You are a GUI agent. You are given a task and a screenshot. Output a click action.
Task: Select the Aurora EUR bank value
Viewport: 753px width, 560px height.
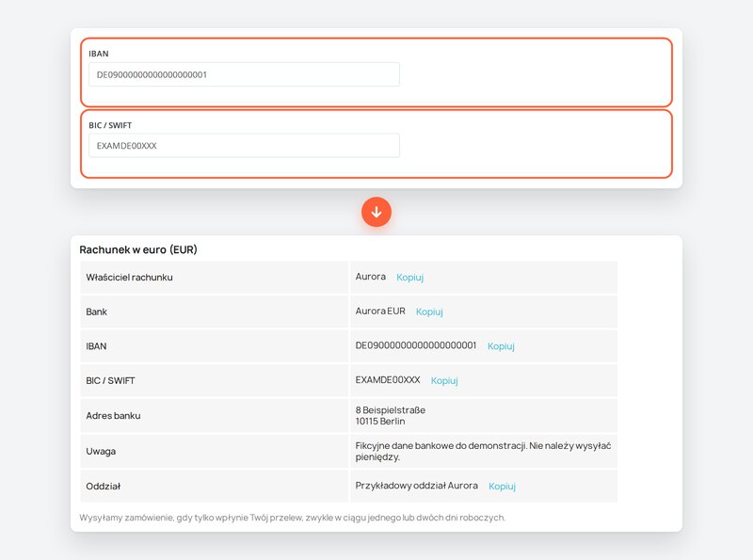[380, 312]
